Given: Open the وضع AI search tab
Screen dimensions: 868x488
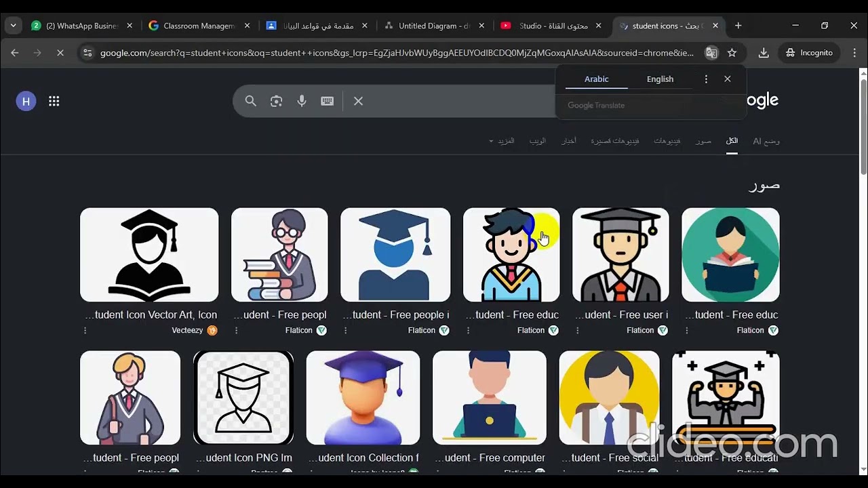Looking at the screenshot, I should (x=766, y=141).
